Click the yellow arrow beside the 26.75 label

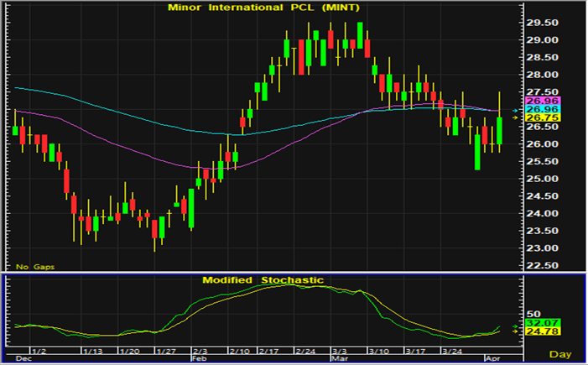[517, 118]
